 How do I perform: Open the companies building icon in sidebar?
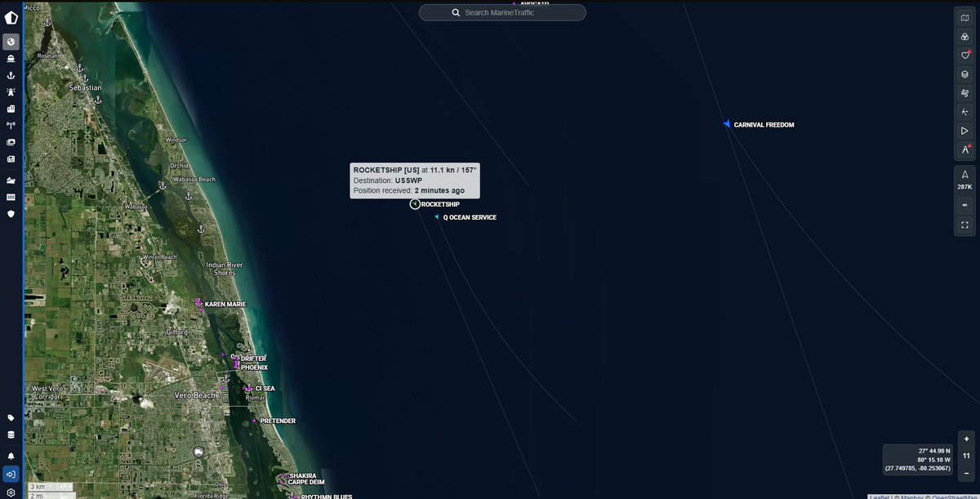click(x=11, y=109)
